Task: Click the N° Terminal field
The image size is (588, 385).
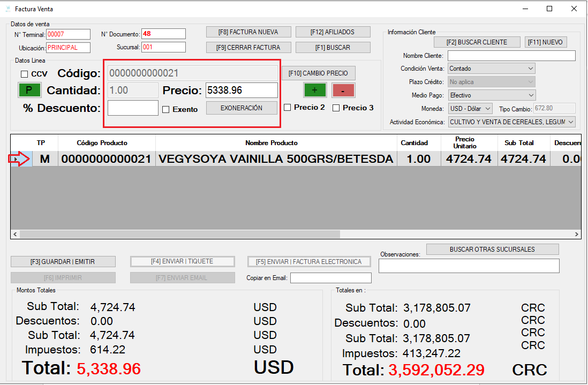Action: (x=68, y=34)
